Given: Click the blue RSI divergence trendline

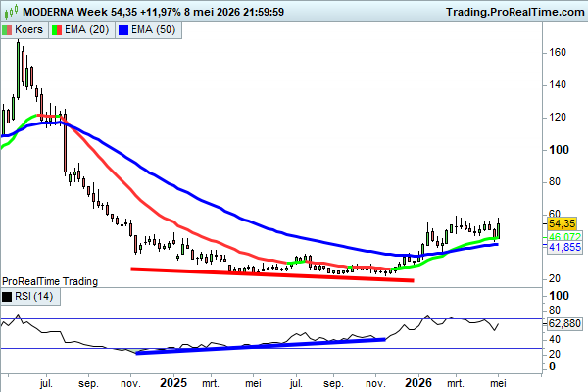Looking at the screenshot, I should 261,346.
